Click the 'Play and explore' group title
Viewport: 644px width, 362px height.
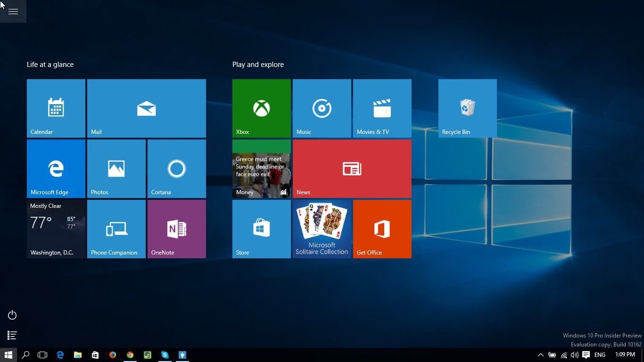click(x=258, y=65)
